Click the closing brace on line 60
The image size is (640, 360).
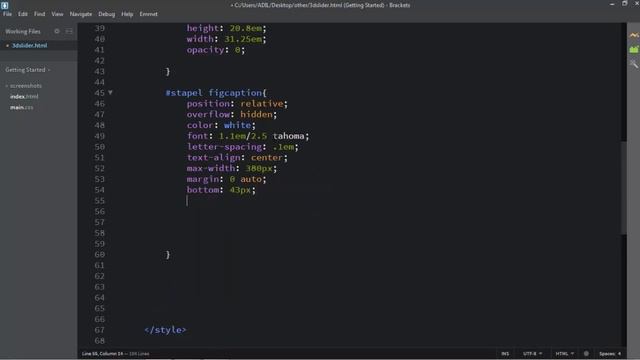click(168, 255)
